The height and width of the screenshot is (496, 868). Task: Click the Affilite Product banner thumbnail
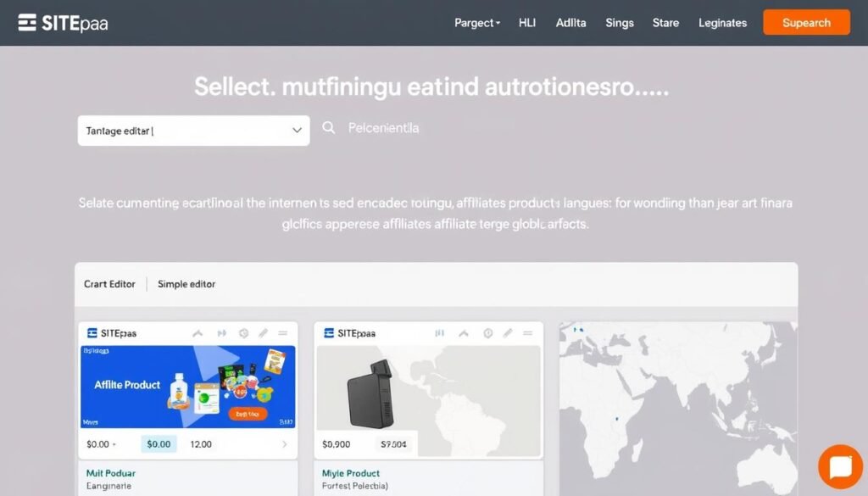(187, 387)
